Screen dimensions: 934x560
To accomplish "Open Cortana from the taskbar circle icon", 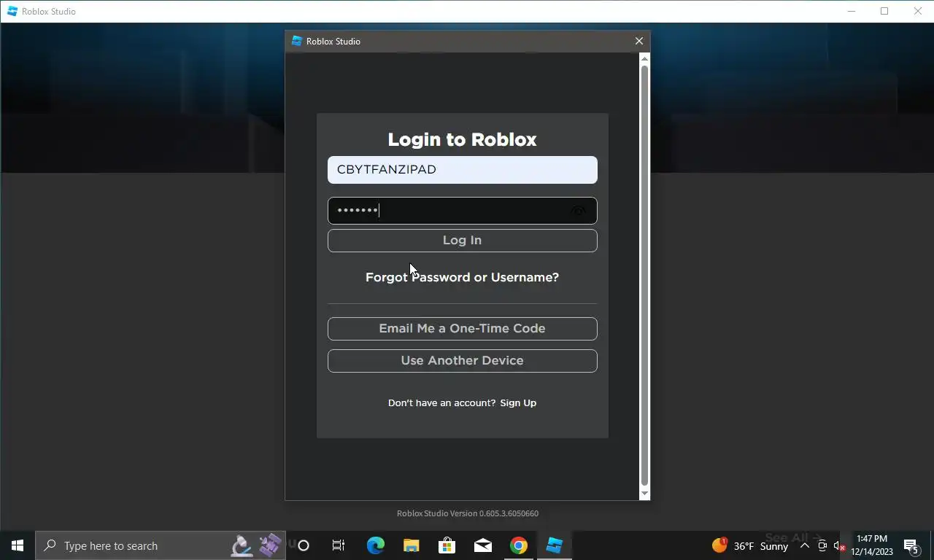I will [304, 545].
